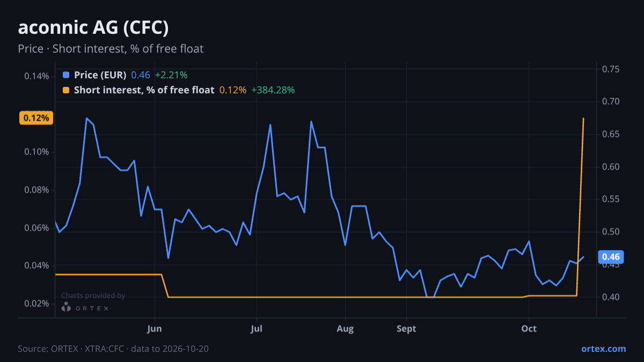Click the legend price value 0.46
The width and height of the screenshot is (644, 362).
coord(141,75)
